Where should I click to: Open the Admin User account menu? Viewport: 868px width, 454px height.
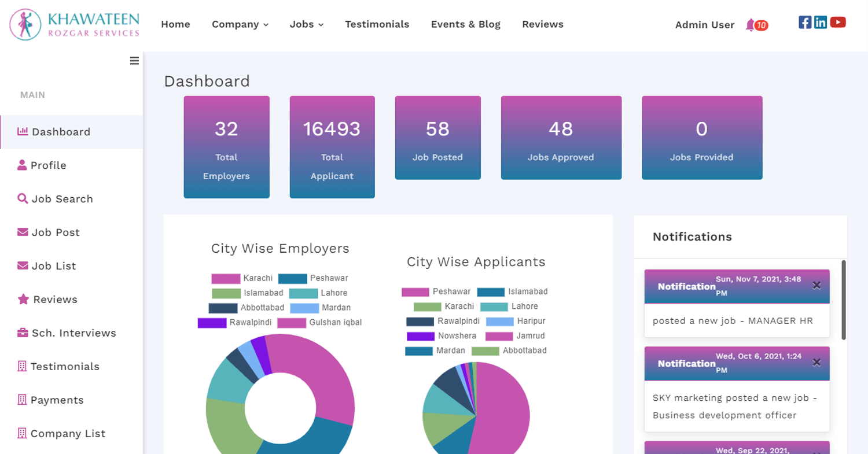pos(704,25)
